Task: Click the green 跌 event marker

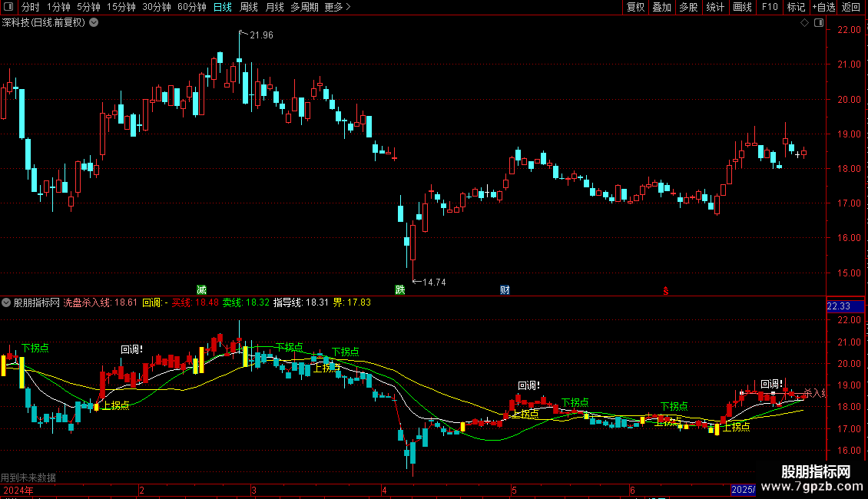Action: [399, 290]
